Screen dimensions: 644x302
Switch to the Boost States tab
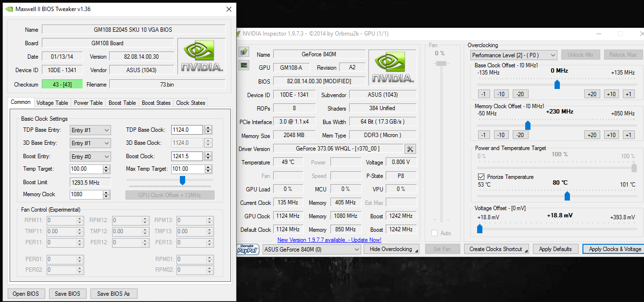156,103
